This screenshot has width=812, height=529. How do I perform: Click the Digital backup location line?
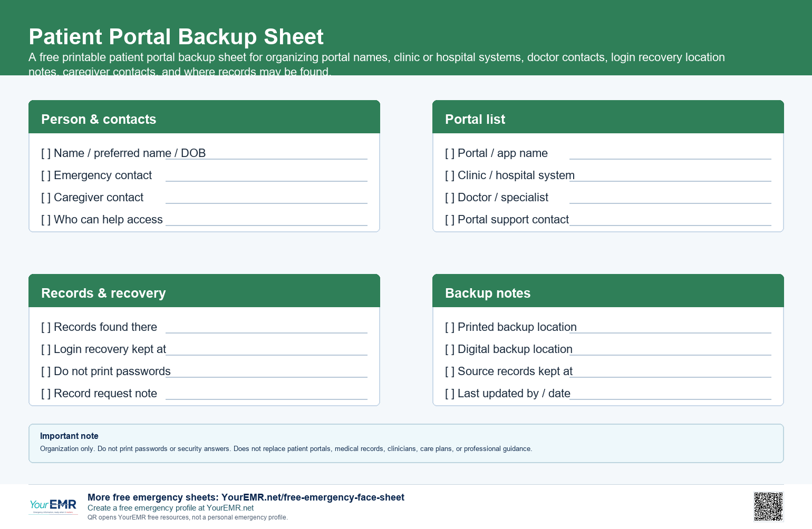click(x=670, y=355)
